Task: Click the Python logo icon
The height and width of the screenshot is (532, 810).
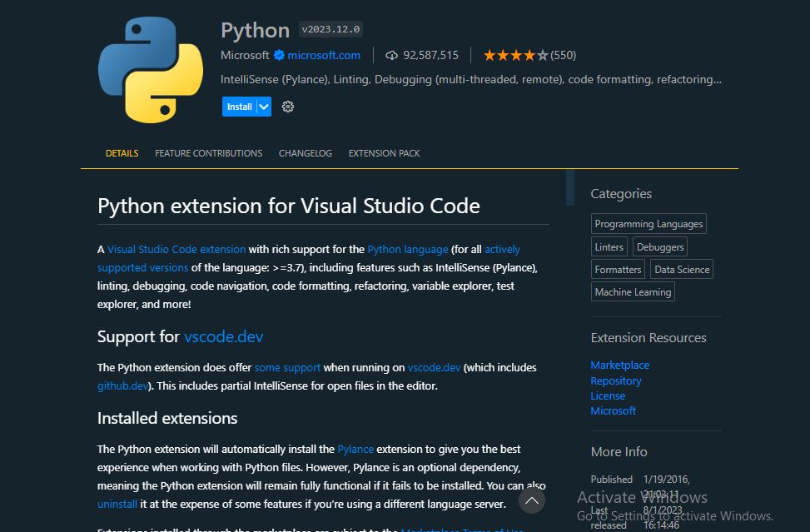Action: click(151, 70)
